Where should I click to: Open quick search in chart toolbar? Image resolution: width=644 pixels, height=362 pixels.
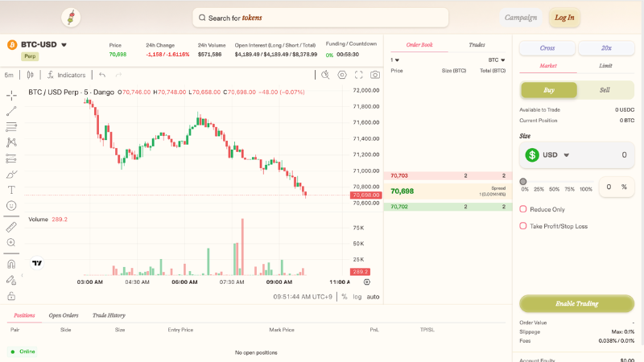(x=325, y=75)
